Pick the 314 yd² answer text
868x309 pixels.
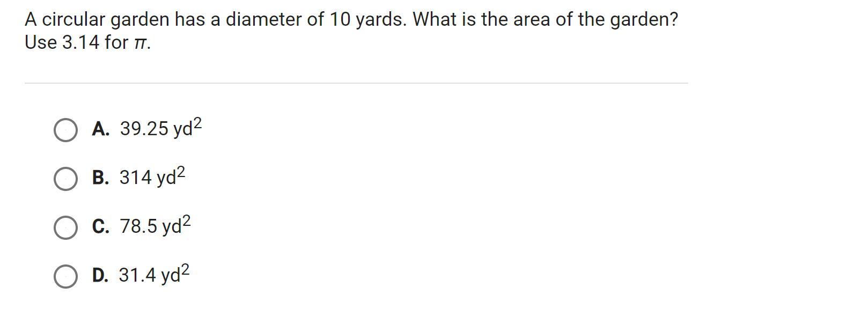[152, 176]
